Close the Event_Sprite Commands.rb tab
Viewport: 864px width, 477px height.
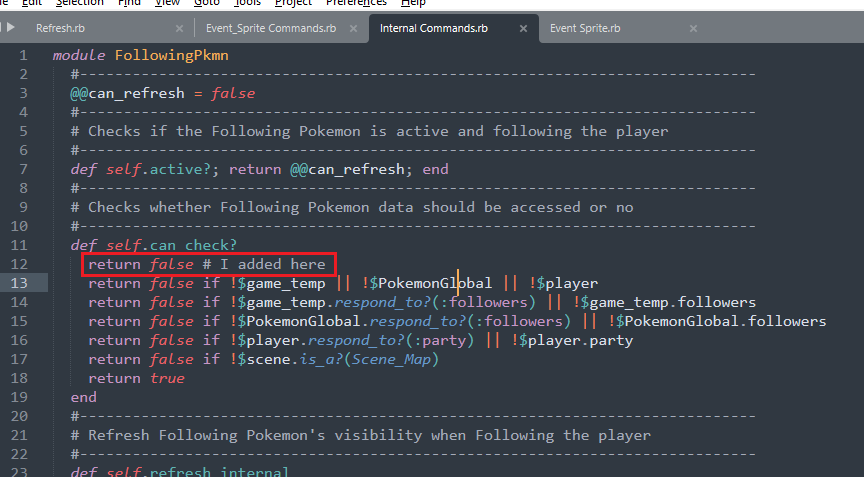[x=351, y=28]
